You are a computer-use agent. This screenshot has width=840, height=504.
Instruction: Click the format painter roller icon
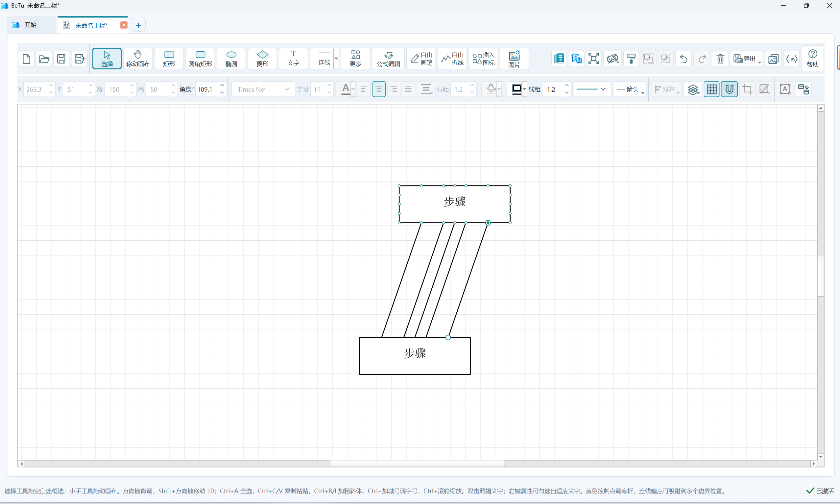(x=631, y=59)
